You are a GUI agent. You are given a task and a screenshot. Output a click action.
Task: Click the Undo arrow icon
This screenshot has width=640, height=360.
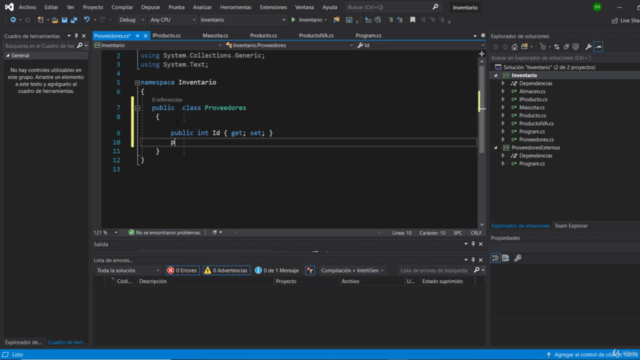87,20
